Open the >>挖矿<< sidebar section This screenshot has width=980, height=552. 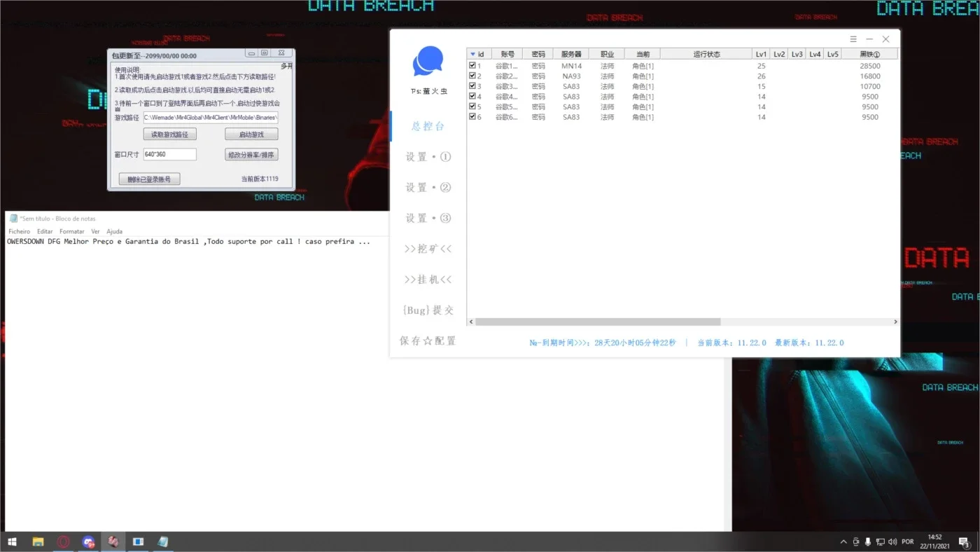[x=428, y=249]
